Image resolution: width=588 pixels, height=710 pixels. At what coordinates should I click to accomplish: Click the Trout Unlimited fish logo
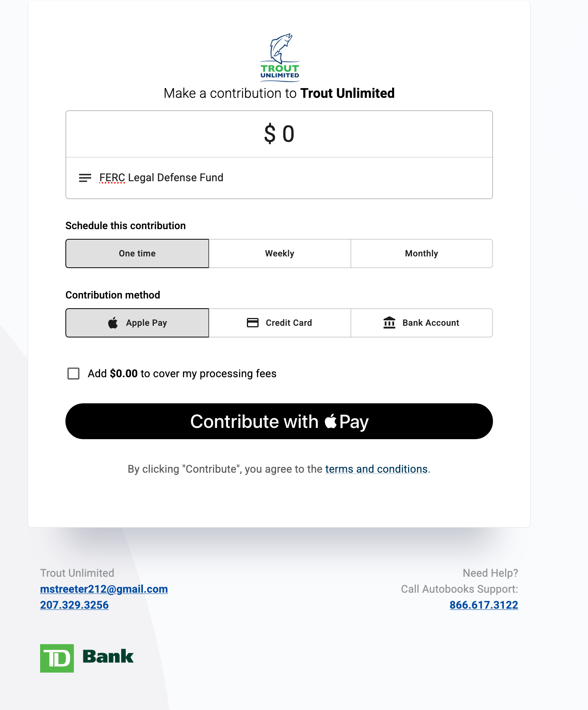pos(280,58)
